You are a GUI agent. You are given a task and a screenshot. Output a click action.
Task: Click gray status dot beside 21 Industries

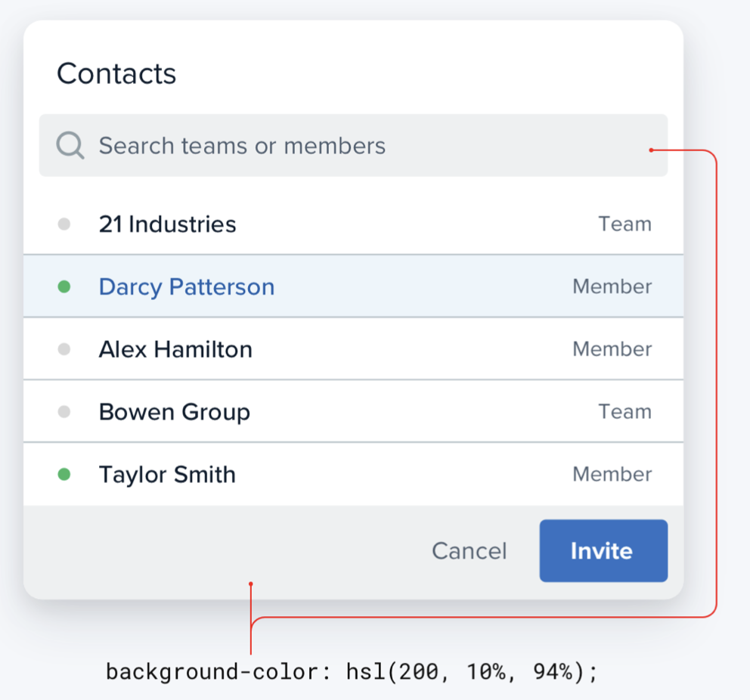64,224
